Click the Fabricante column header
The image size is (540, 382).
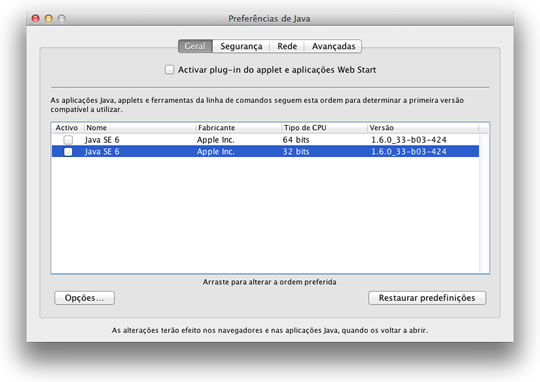click(239, 128)
